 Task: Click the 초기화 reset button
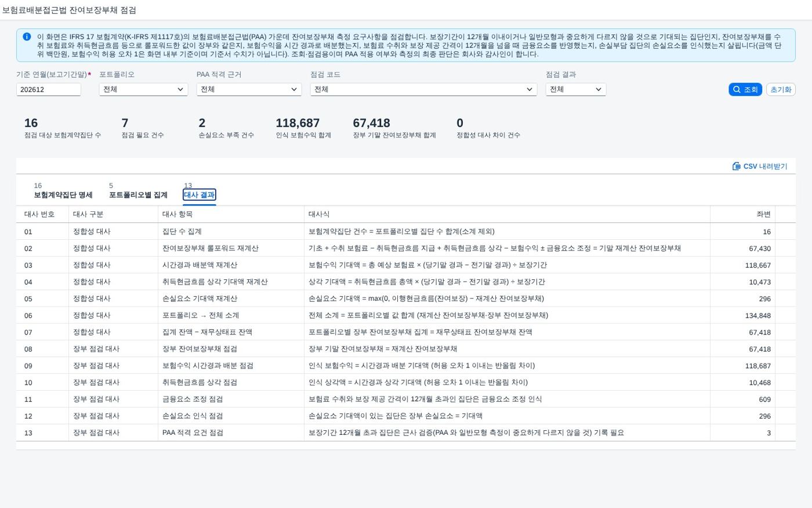point(781,89)
